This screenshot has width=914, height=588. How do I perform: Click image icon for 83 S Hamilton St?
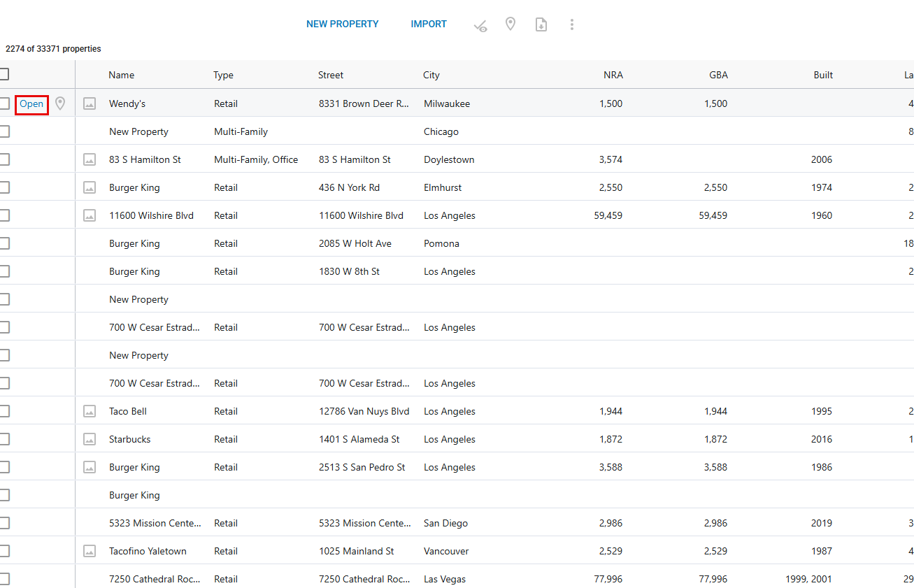[x=90, y=159]
